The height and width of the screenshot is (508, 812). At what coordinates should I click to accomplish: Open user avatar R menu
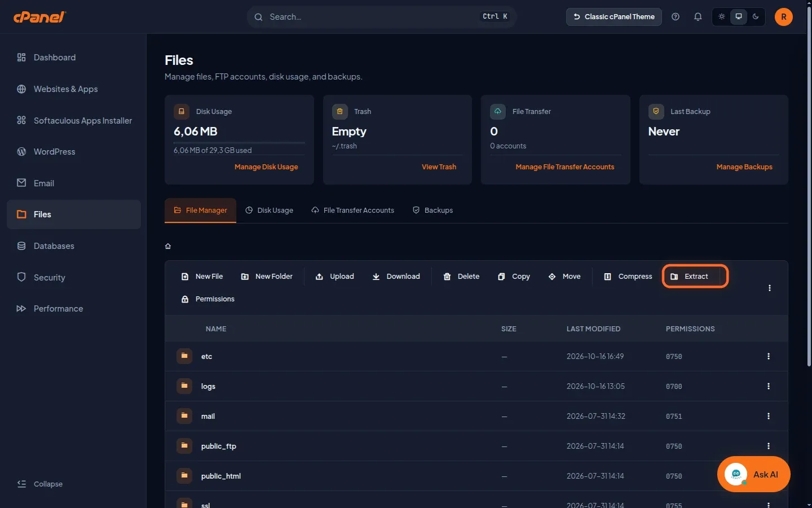(783, 17)
